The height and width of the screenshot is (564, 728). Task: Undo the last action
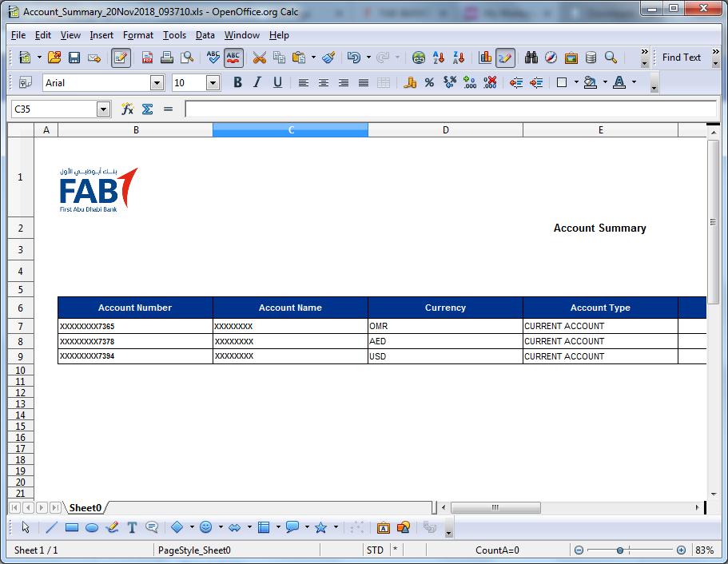(x=354, y=58)
